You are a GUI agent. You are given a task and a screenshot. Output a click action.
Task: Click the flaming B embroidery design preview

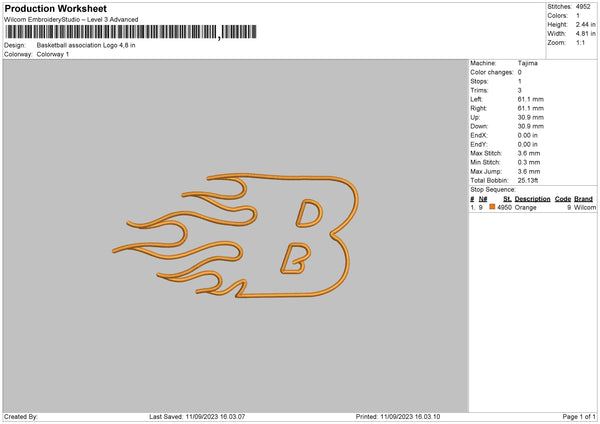tap(235, 236)
